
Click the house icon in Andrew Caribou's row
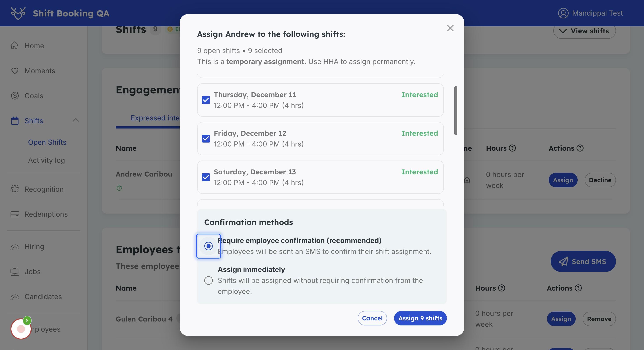467,180
